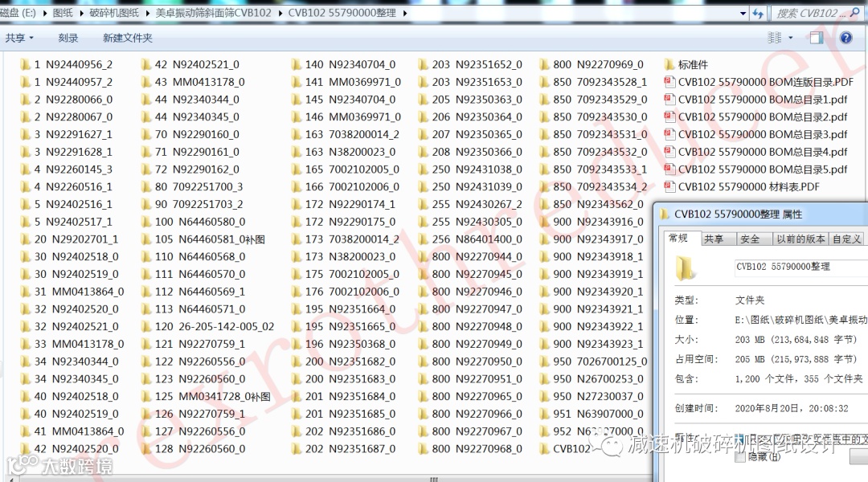Select file name 72 N92290162_0

[x=197, y=169]
